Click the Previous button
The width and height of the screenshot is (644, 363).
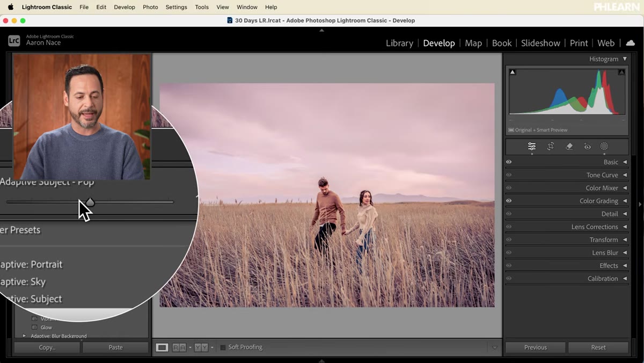(x=536, y=347)
